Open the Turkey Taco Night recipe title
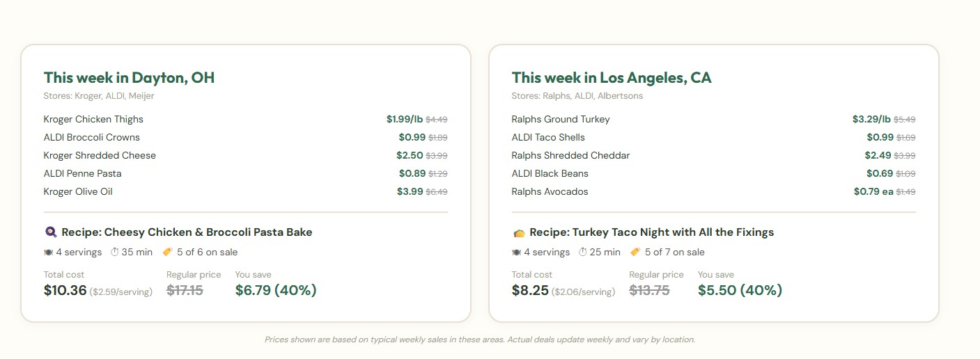Image resolution: width=980 pixels, height=359 pixels. click(651, 232)
